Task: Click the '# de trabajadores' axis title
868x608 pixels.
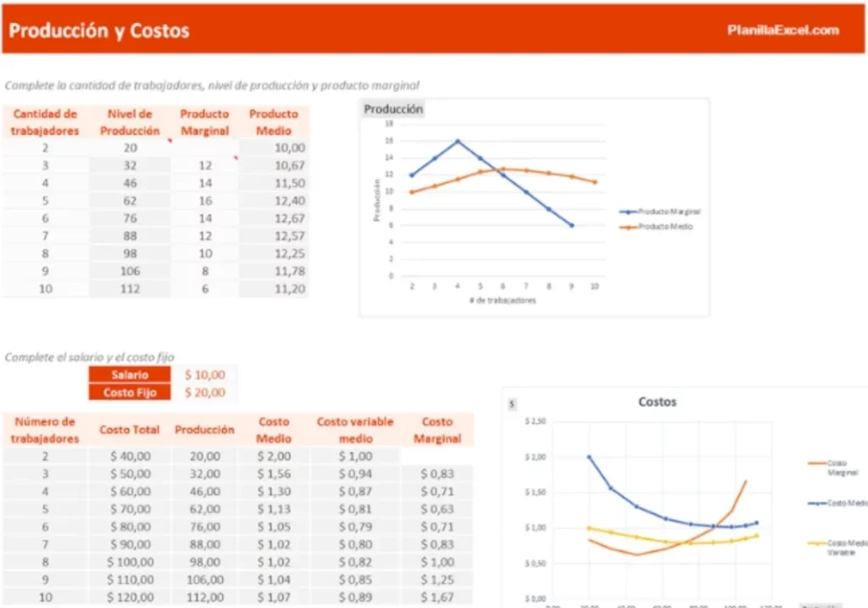Action: coord(503,301)
